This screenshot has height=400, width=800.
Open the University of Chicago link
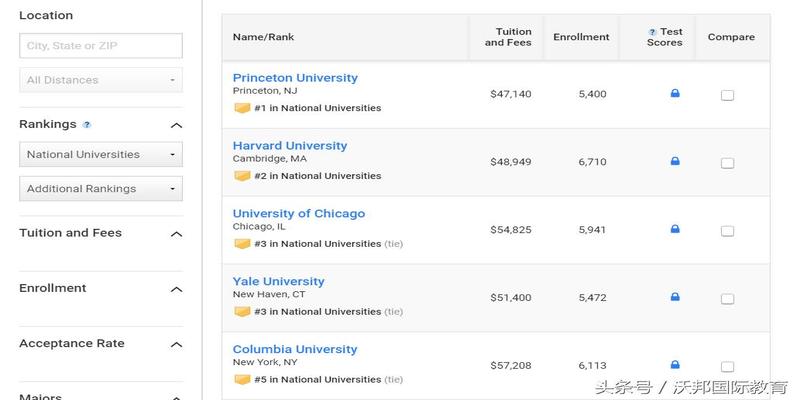299,213
